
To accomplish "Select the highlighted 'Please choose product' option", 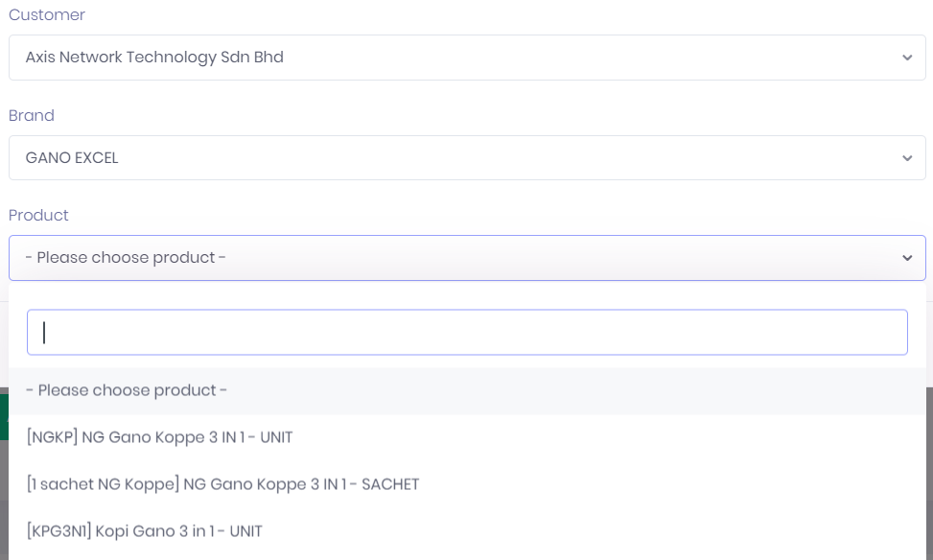I will click(127, 391).
